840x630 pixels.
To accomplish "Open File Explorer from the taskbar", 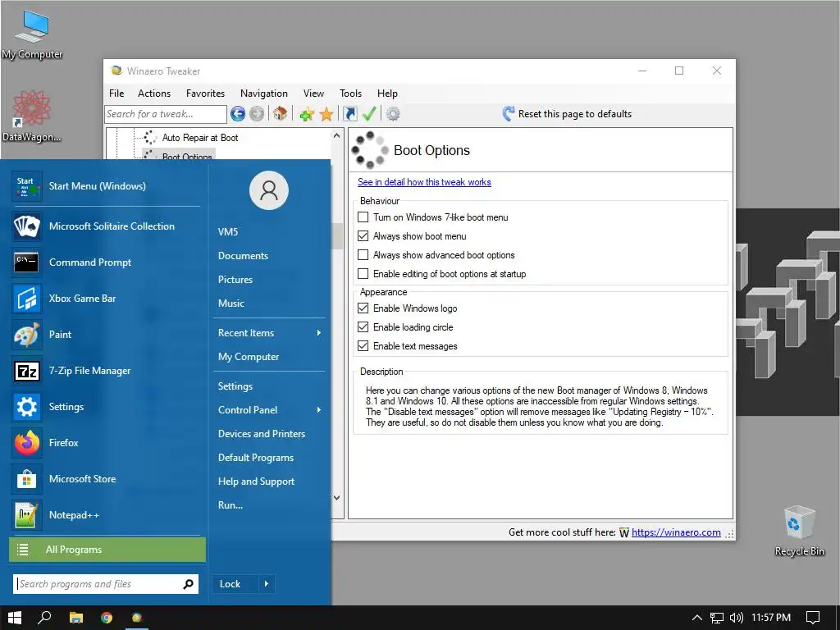I will coord(76,617).
